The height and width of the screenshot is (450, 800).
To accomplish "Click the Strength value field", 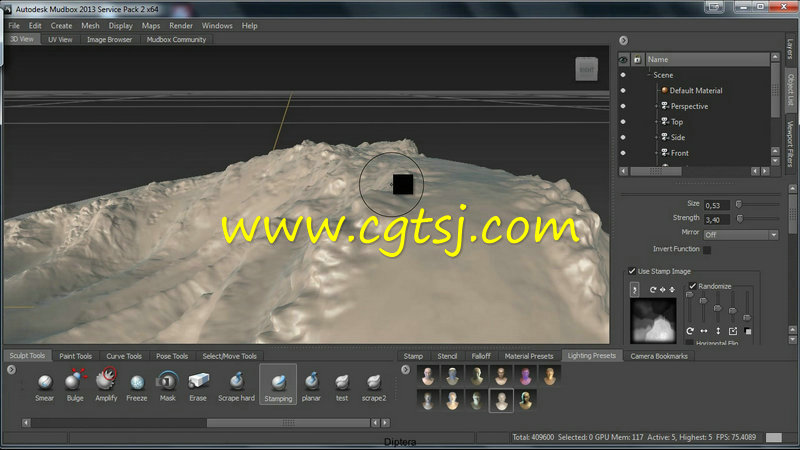I will (x=717, y=219).
